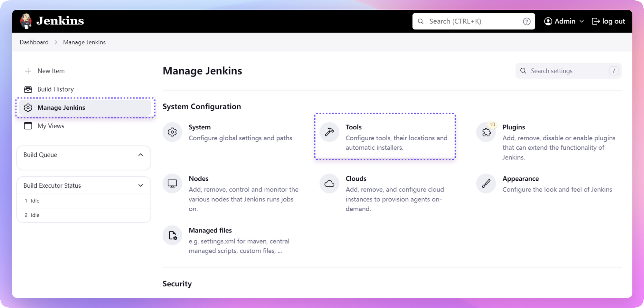Open New Item in the sidebar
The height and width of the screenshot is (308, 644).
tap(51, 71)
